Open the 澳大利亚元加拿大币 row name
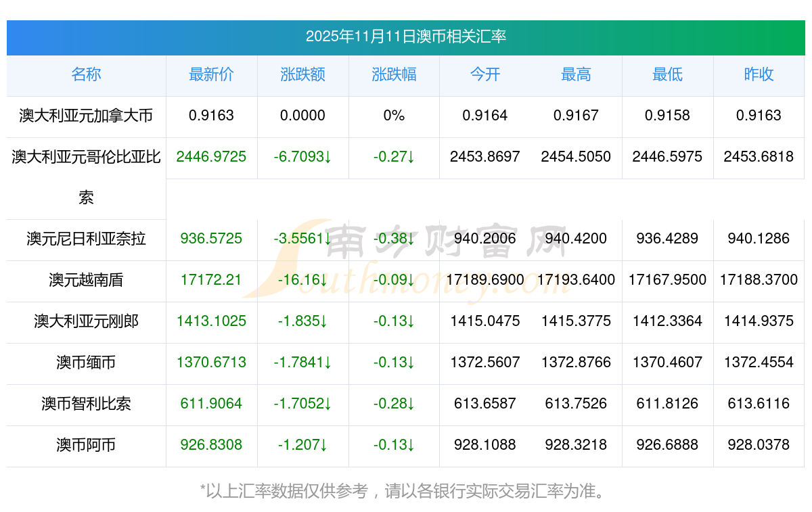The image size is (812, 512). click(x=86, y=116)
